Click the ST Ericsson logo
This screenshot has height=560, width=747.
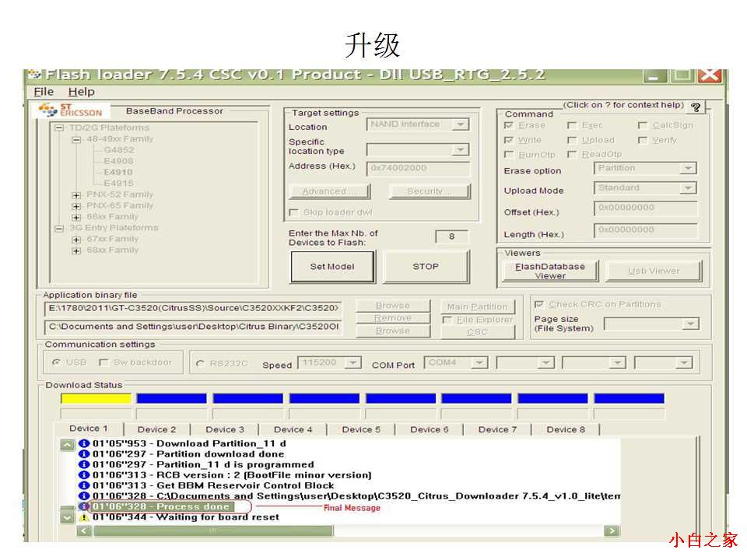tap(72, 110)
